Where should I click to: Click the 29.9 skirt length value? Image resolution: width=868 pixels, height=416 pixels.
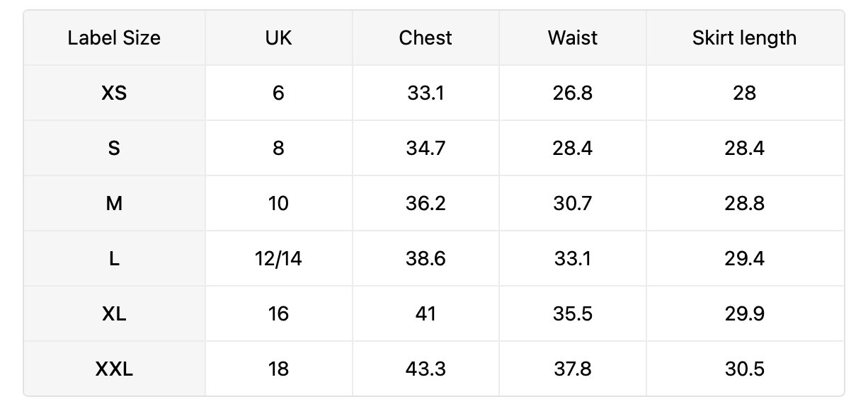(745, 313)
